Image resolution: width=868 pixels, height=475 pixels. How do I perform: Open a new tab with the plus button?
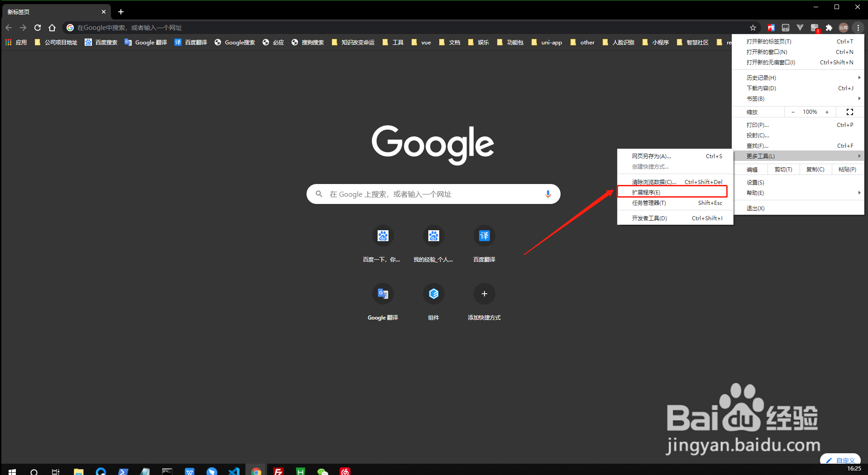click(x=121, y=12)
